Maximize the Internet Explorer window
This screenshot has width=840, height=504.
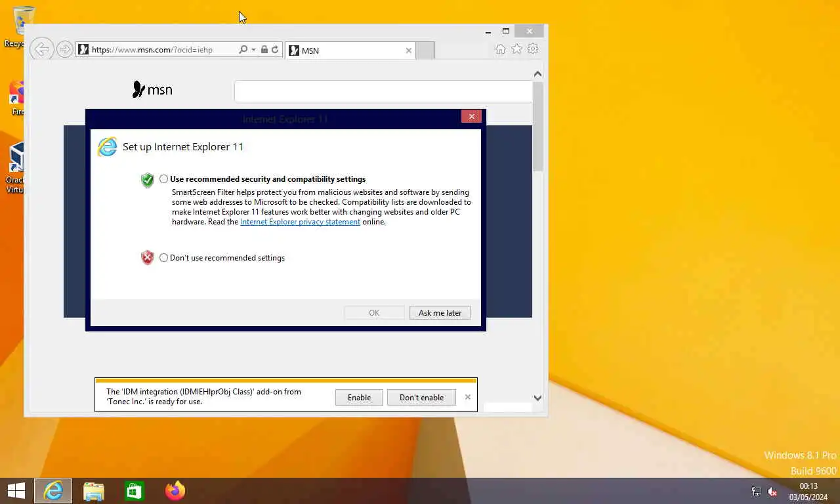pyautogui.click(x=506, y=31)
